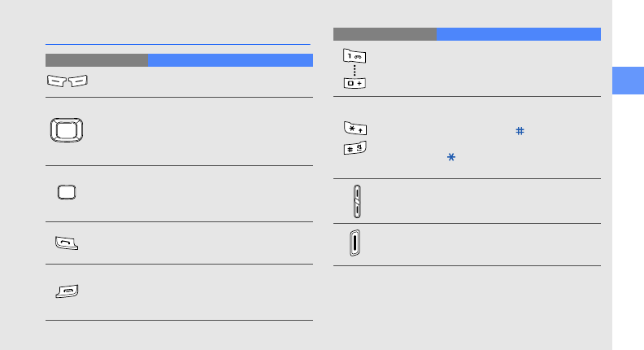Click the dial (call) key icon
The width and height of the screenshot is (644, 350).
(67, 243)
